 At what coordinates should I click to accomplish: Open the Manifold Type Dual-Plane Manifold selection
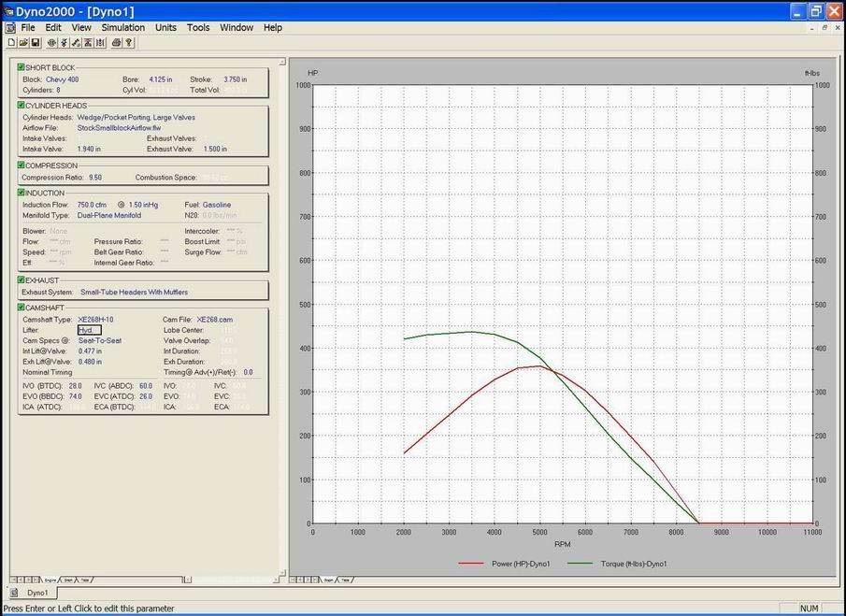click(x=109, y=216)
